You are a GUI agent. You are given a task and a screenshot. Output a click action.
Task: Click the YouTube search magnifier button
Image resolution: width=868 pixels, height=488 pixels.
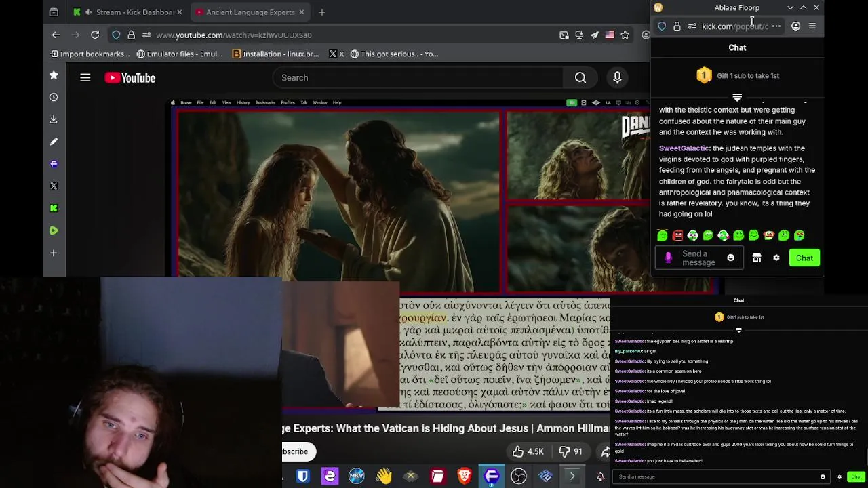[x=580, y=78]
